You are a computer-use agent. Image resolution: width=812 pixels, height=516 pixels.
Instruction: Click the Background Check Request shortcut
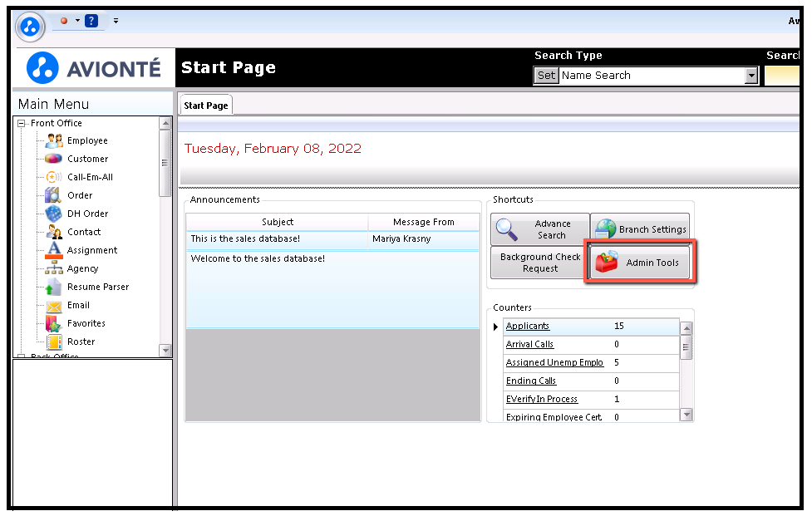click(x=539, y=263)
